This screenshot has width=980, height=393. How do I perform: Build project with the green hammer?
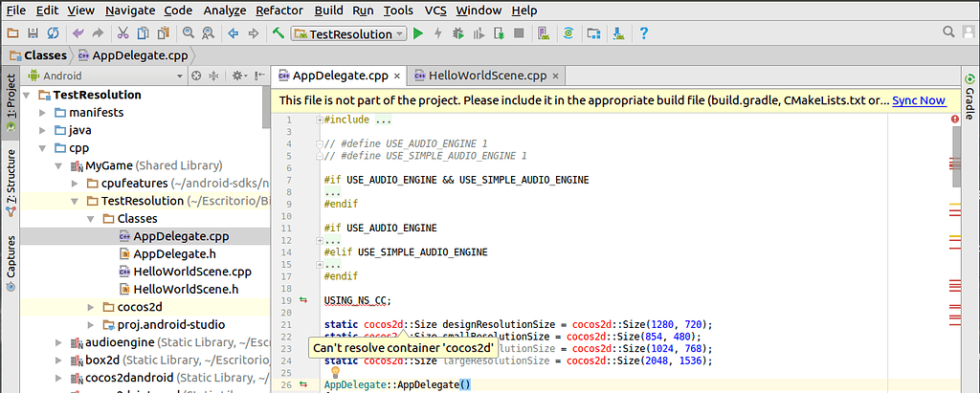(x=278, y=33)
